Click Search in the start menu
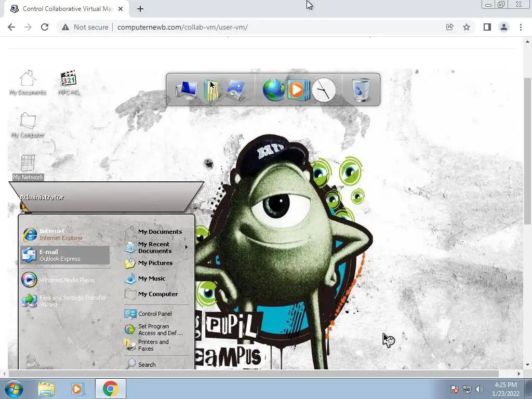Viewport: 532px width, 399px height. pyautogui.click(x=141, y=364)
